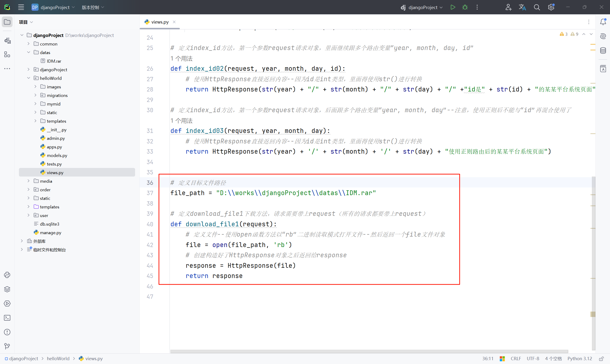Screen dimensions: 610x364
Task: Place cursor on line 37 file_path code
Action: tap(273, 193)
